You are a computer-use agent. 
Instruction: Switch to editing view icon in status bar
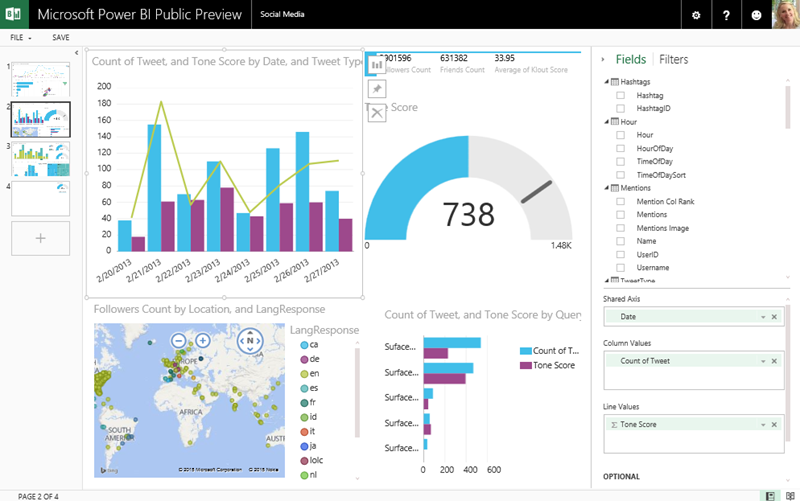pos(770,496)
